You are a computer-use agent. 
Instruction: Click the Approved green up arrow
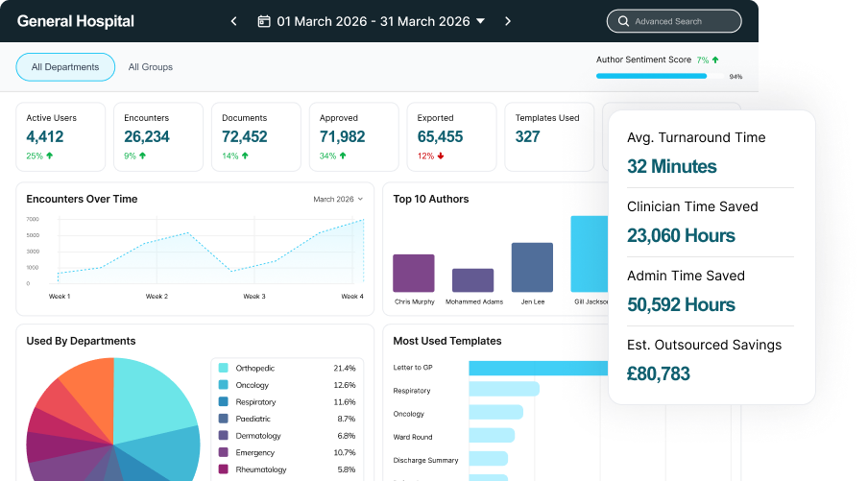click(343, 156)
